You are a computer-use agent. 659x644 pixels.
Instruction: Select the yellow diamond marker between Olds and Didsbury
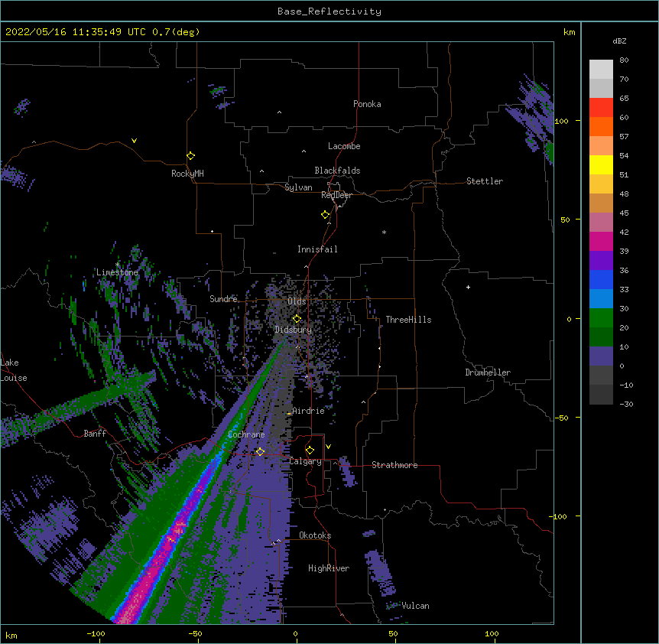[297, 319]
